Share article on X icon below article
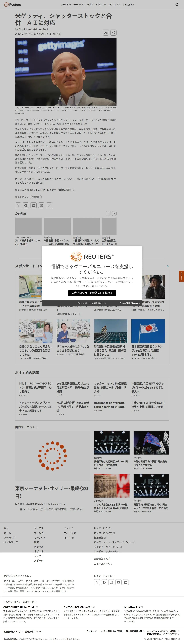 [x=18, y=206]
